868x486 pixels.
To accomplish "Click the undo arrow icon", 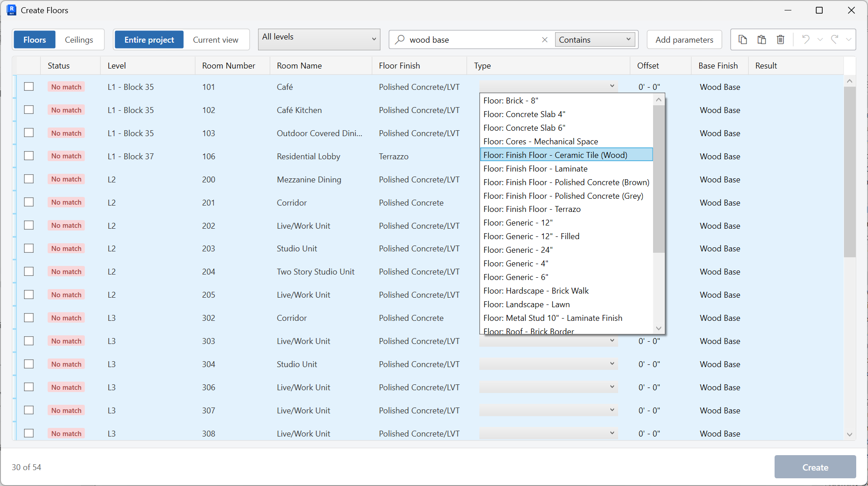I will 806,39.
